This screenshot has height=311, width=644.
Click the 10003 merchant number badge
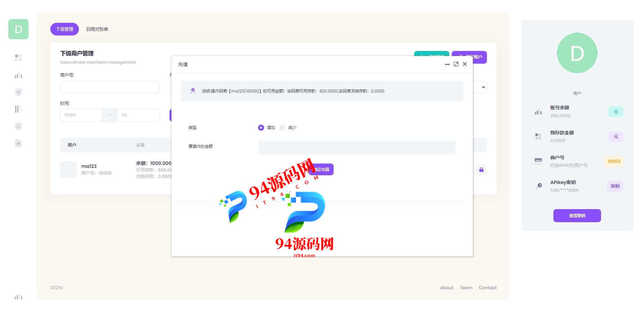point(614,161)
